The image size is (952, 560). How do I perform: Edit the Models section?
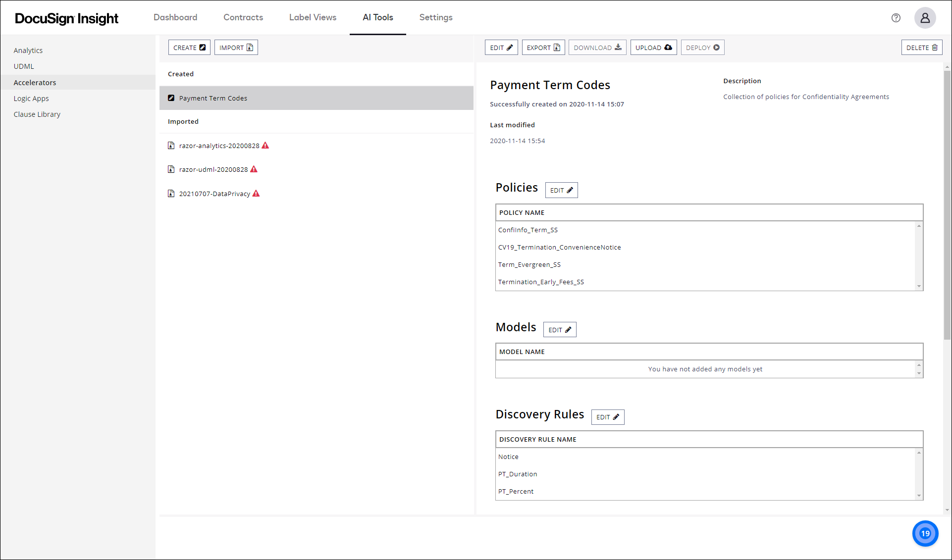click(x=559, y=329)
